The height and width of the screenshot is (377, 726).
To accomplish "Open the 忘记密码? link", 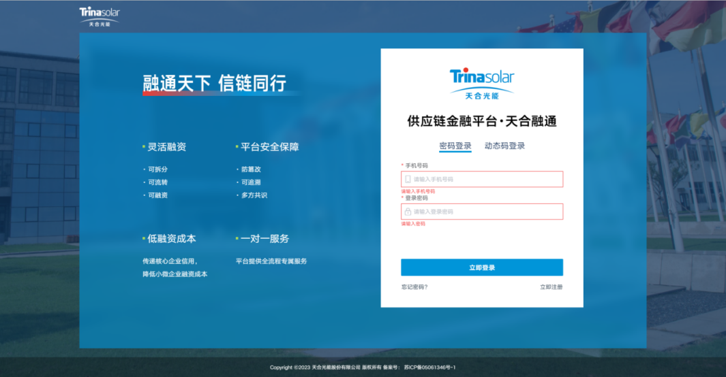I will 414,287.
